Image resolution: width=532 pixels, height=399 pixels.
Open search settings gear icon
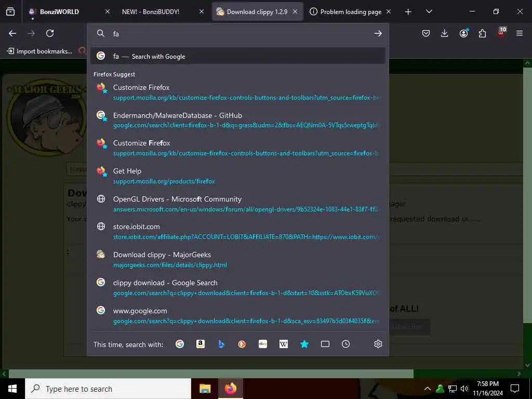point(378,344)
